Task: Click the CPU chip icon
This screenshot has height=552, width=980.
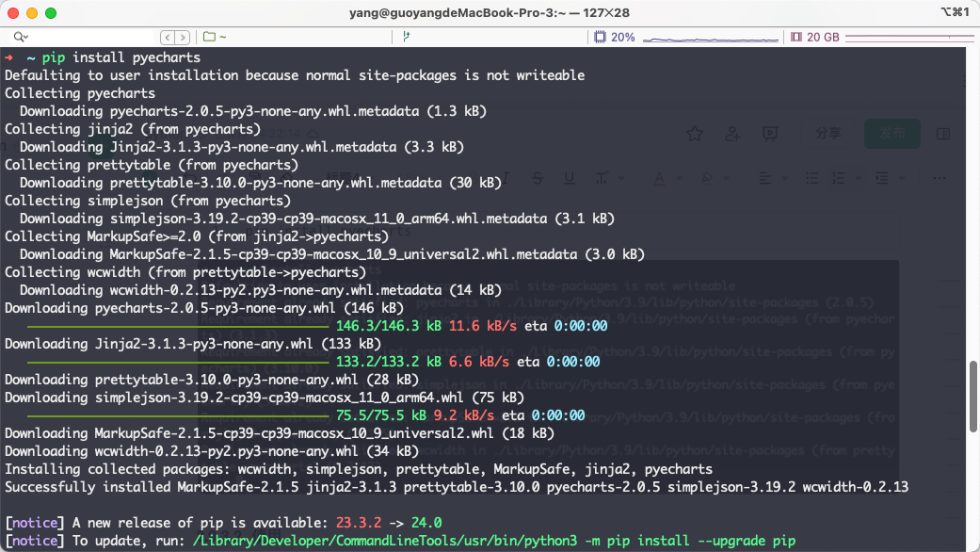Action: pos(600,37)
